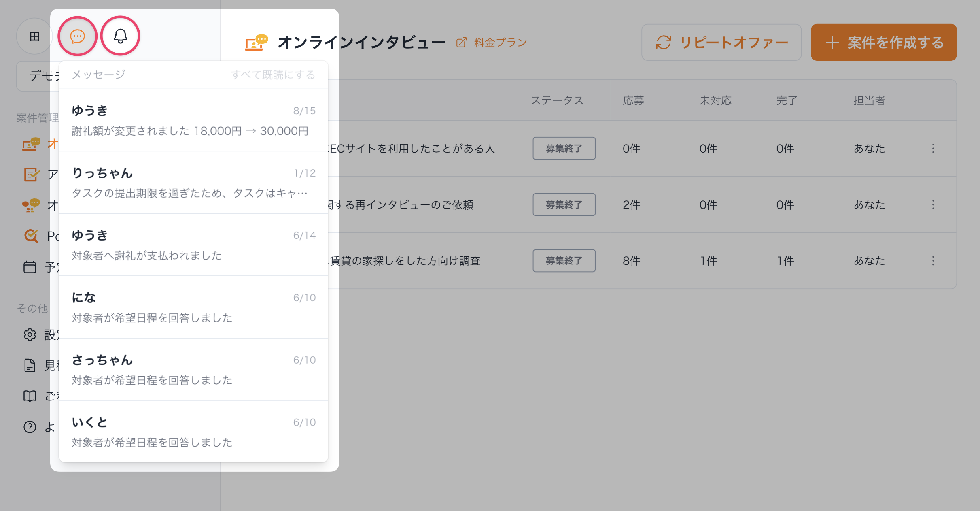Image resolution: width=980 pixels, height=511 pixels.
Task: Click the help question mark icon
Action: 30,427
